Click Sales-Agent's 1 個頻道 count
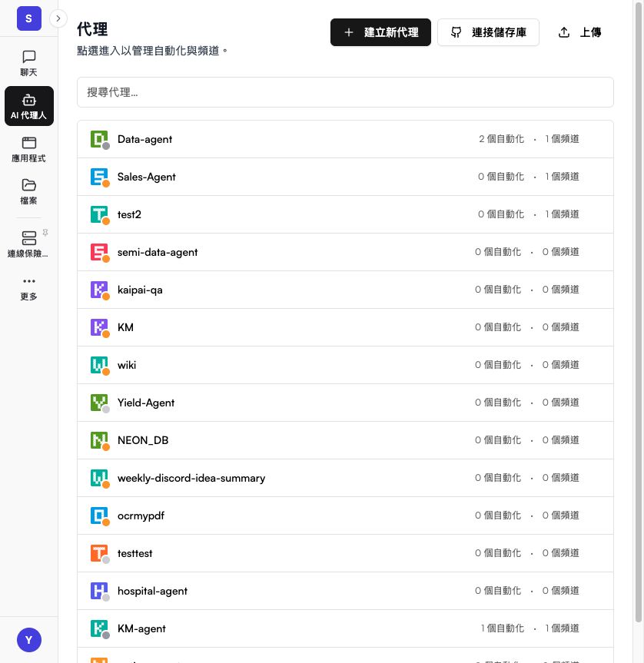644x663 pixels. (x=562, y=177)
